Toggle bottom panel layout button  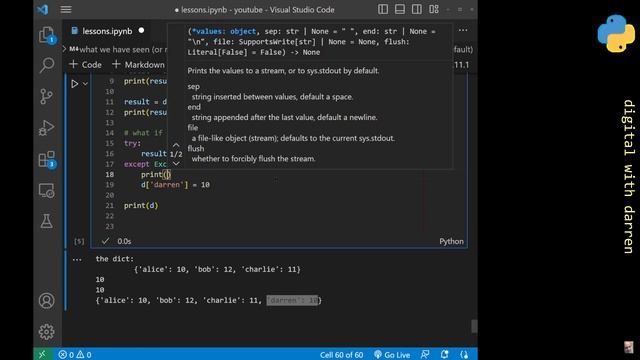pos(400,9)
